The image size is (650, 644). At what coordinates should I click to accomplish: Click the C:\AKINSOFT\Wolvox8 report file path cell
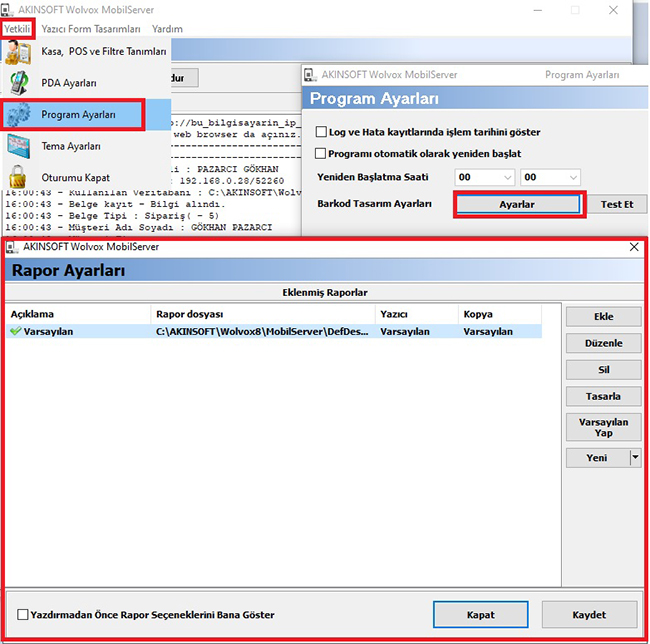click(x=262, y=332)
